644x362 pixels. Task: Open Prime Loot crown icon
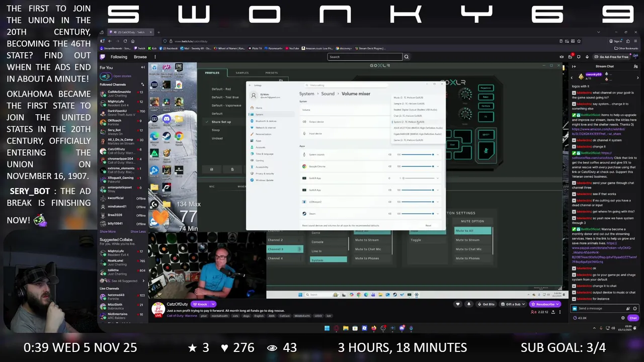click(x=562, y=57)
